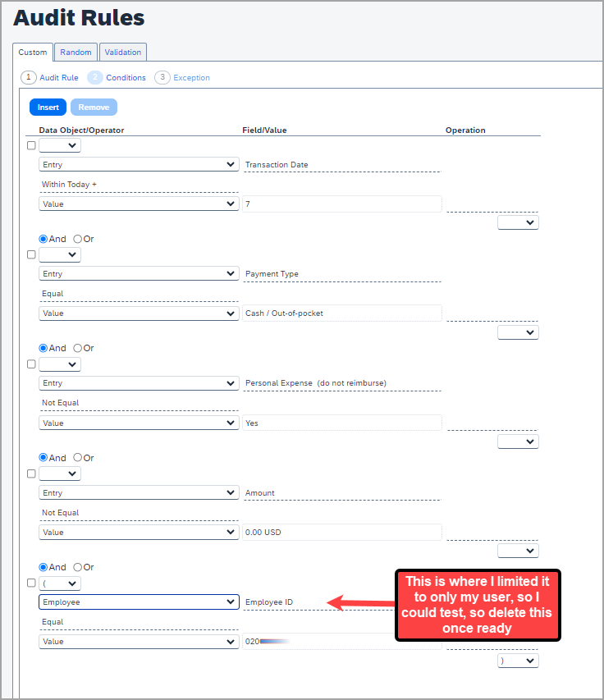
Task: Open the ')' closing parenthesis dropdown
Action: coord(518,661)
